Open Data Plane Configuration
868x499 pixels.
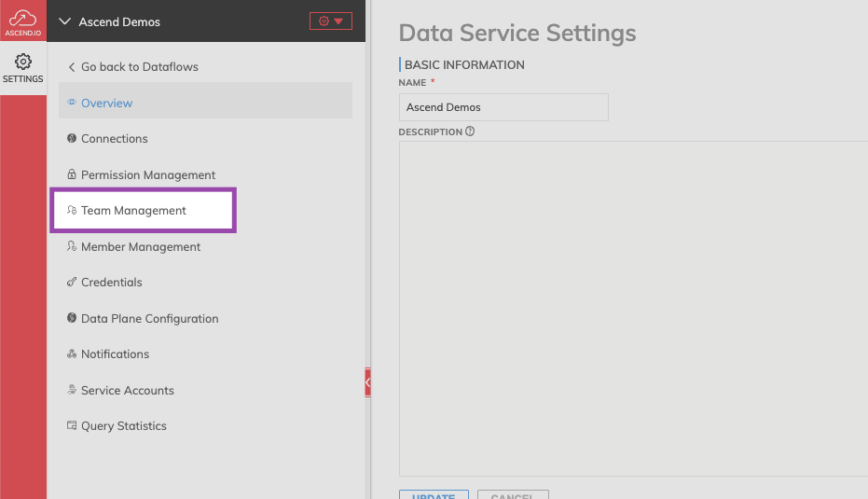(x=149, y=318)
